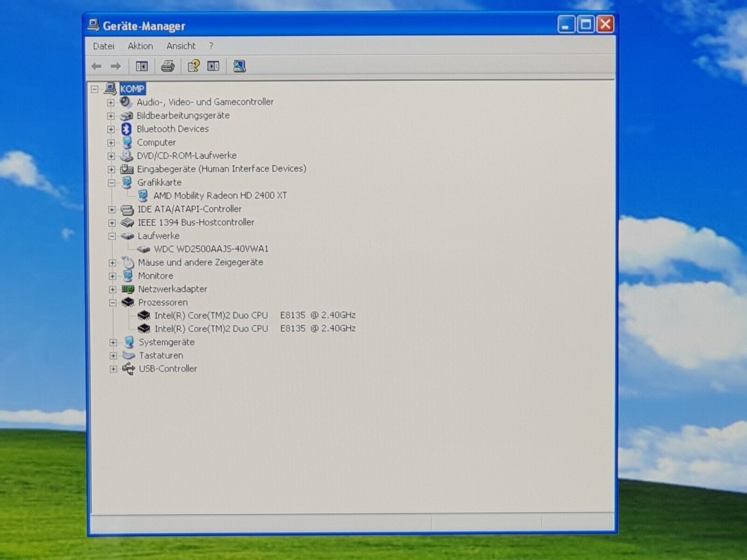Click the USB-Controller icon

pyautogui.click(x=128, y=369)
